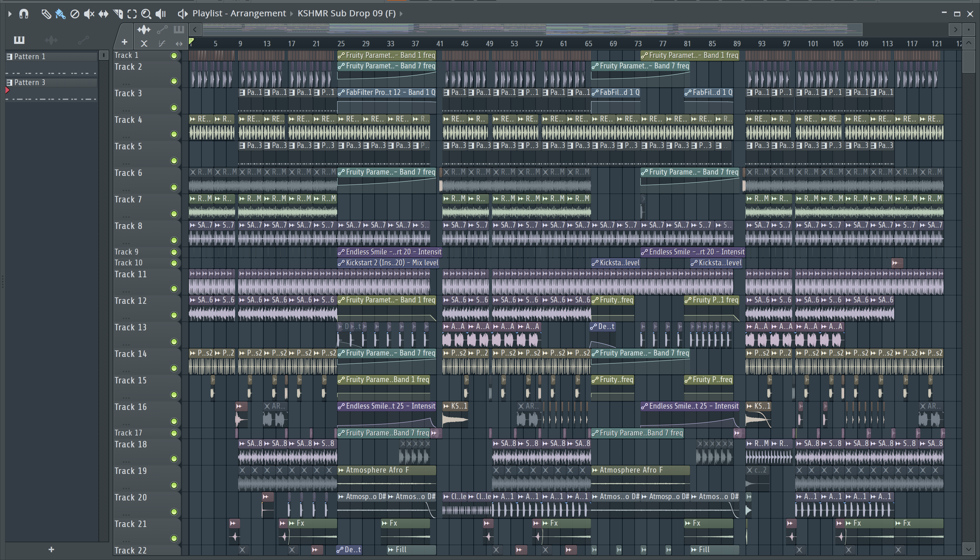Open the playlist options menu arrow
Image resolution: width=980 pixels, height=560 pixels.
tap(10, 14)
